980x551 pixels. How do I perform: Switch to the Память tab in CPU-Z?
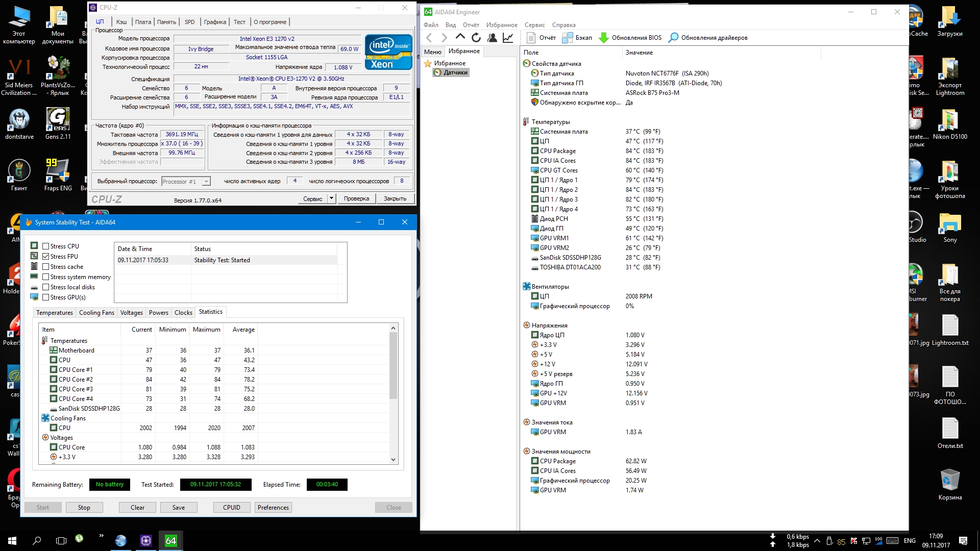click(x=166, y=22)
